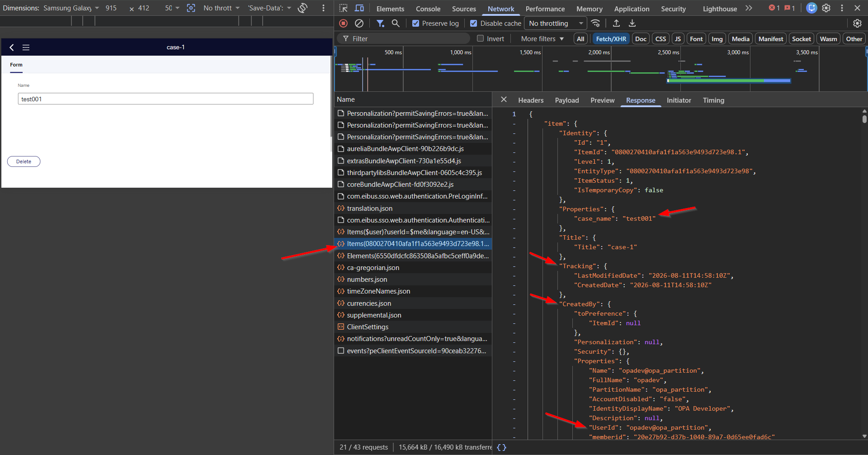Open the No throttling dropdown
868x455 pixels.
coord(556,23)
